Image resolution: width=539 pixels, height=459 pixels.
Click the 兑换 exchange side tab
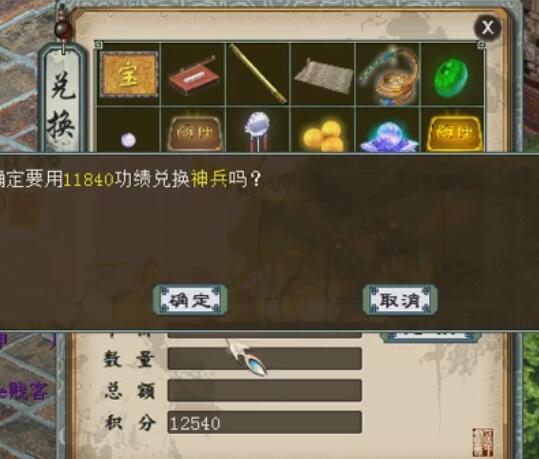[x=63, y=100]
